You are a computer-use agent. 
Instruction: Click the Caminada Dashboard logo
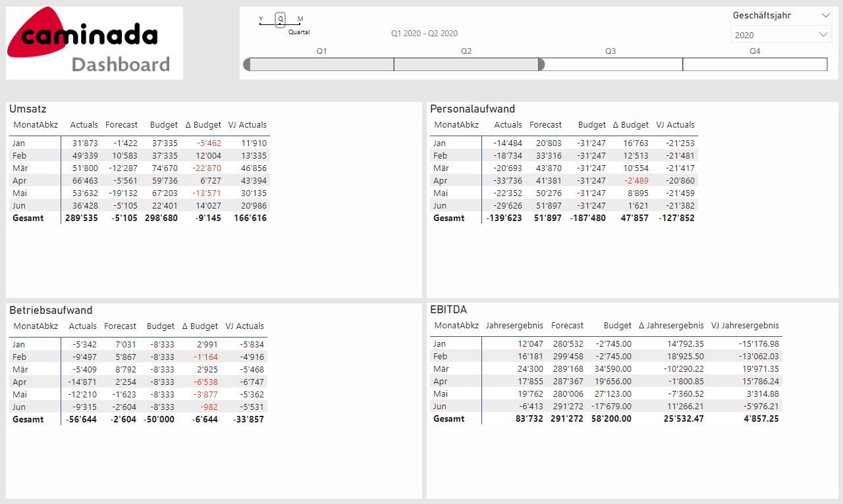[94, 43]
